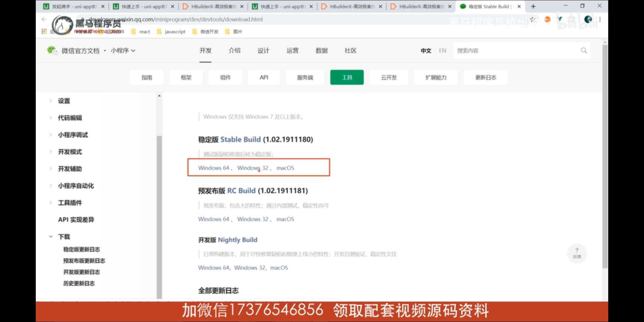Download RC Build macOS
Image resolution: width=644 pixels, height=322 pixels.
click(x=285, y=219)
